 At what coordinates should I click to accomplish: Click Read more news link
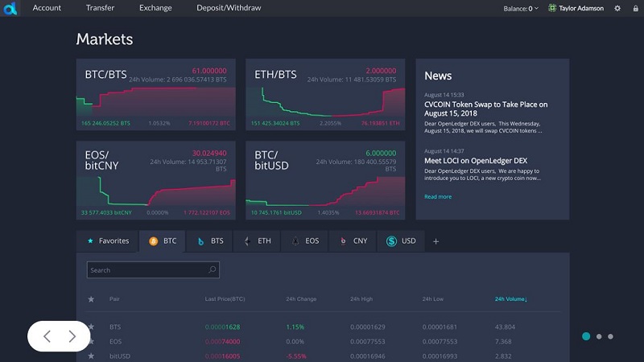click(x=438, y=196)
